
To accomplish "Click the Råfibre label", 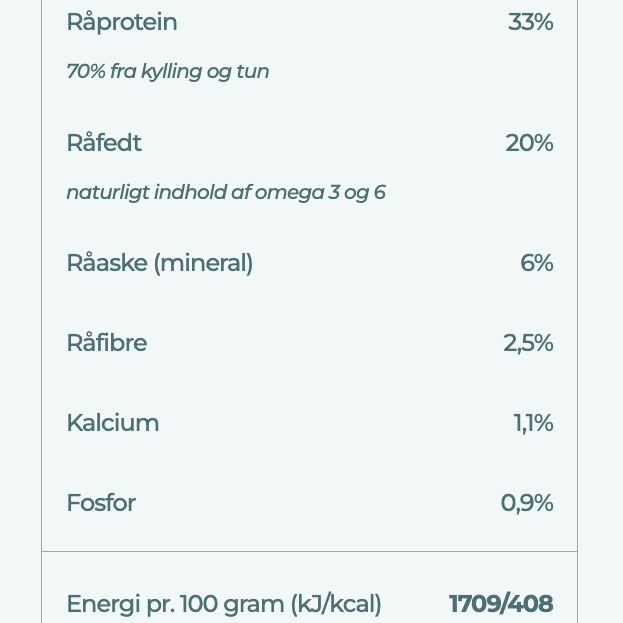I will click(x=107, y=343).
